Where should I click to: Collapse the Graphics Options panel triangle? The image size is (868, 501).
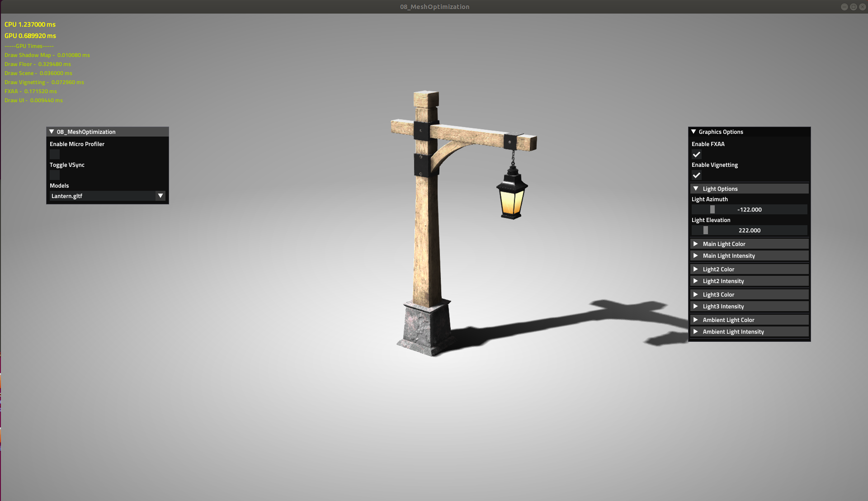pyautogui.click(x=694, y=132)
